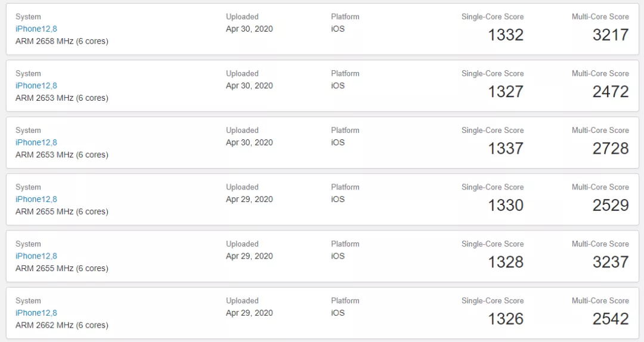Select the multi-core score 2542

tap(611, 319)
